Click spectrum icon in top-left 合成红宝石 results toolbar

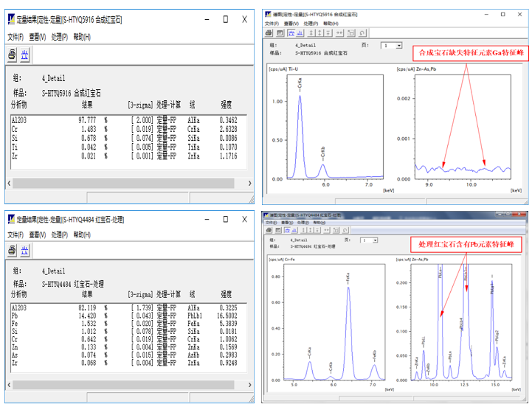[25, 55]
